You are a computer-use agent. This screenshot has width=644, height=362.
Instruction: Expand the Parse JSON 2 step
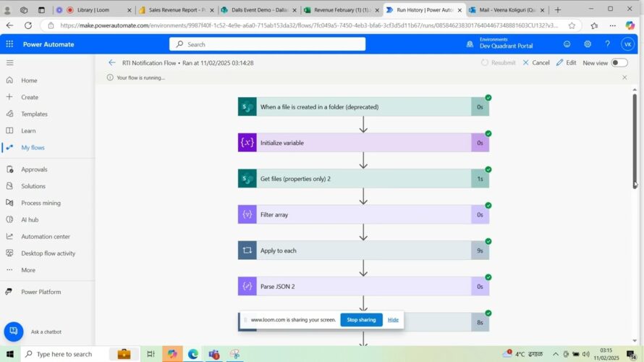(355, 287)
